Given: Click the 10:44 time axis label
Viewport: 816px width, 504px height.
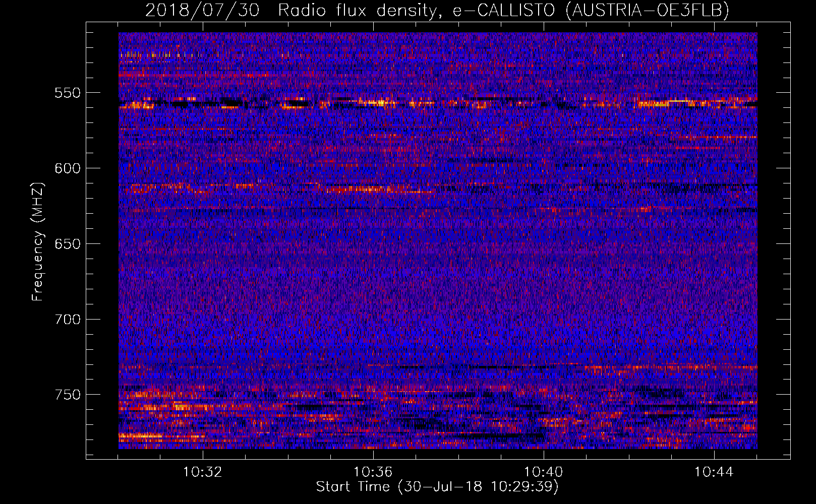Looking at the screenshot, I should (x=714, y=472).
